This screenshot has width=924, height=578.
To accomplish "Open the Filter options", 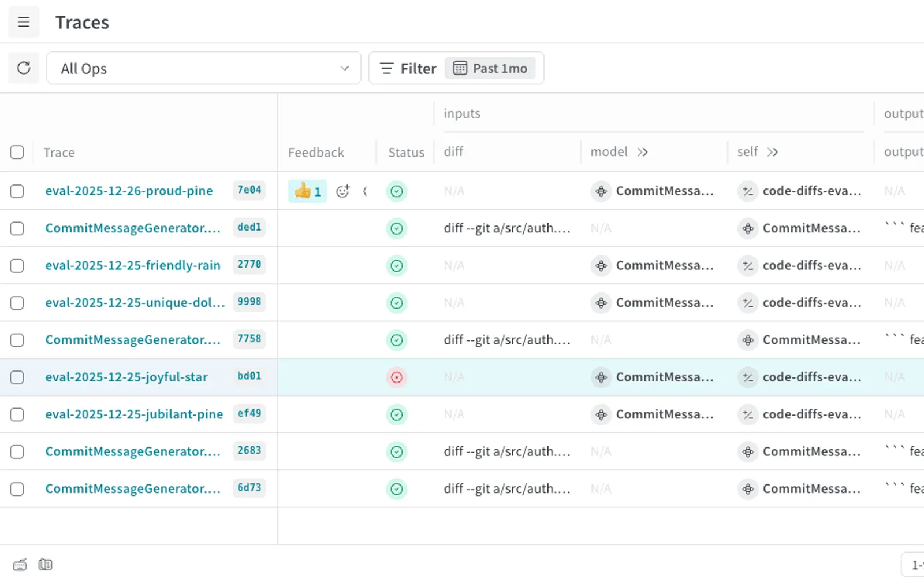I will tap(408, 68).
